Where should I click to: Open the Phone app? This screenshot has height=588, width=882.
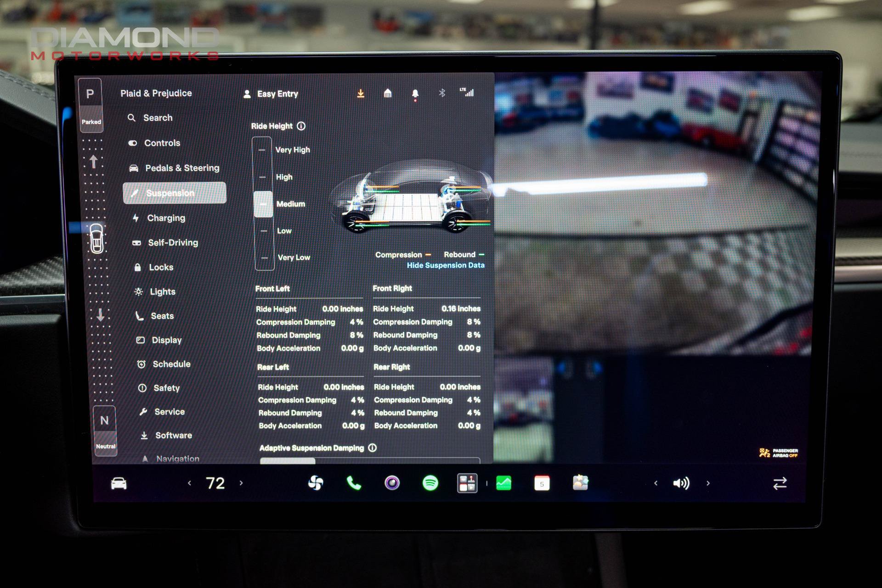pos(354,483)
